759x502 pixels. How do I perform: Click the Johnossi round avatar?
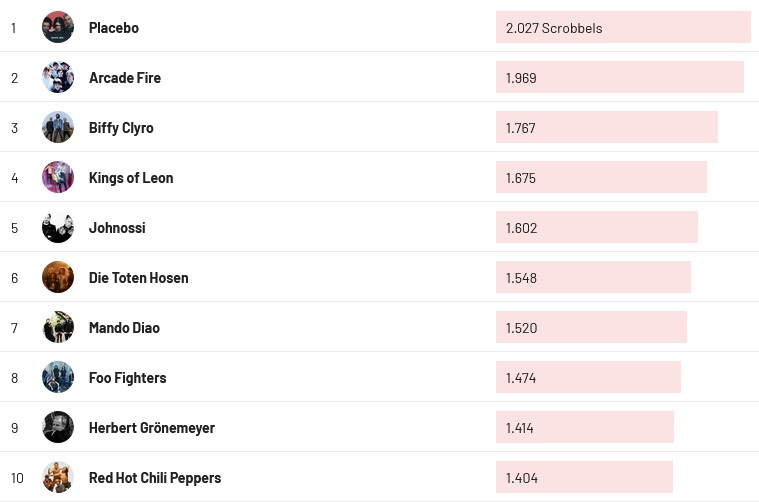click(58, 227)
